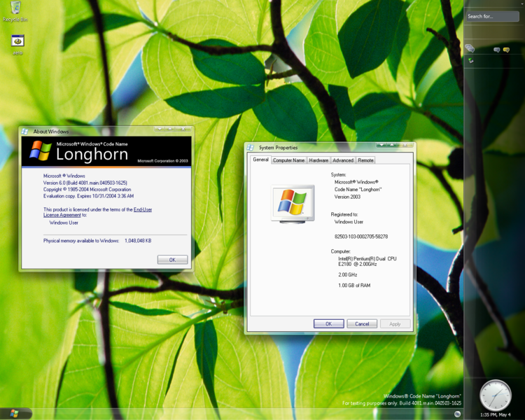Open the Recycle Bin desktop icon
Viewport: 525px width, 420px height.
coord(15,11)
